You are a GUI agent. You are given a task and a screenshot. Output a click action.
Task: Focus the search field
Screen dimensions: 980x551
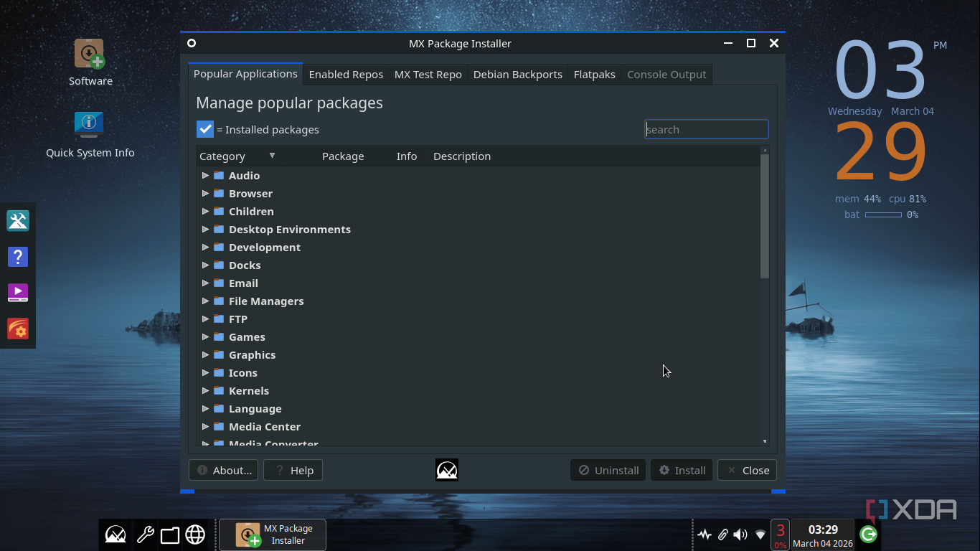click(x=707, y=129)
